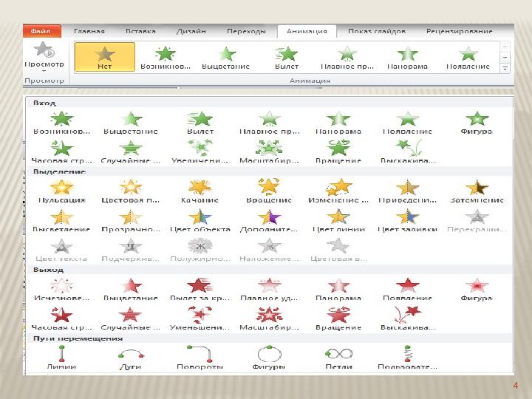Open the Показ слайдов tab

click(377, 31)
